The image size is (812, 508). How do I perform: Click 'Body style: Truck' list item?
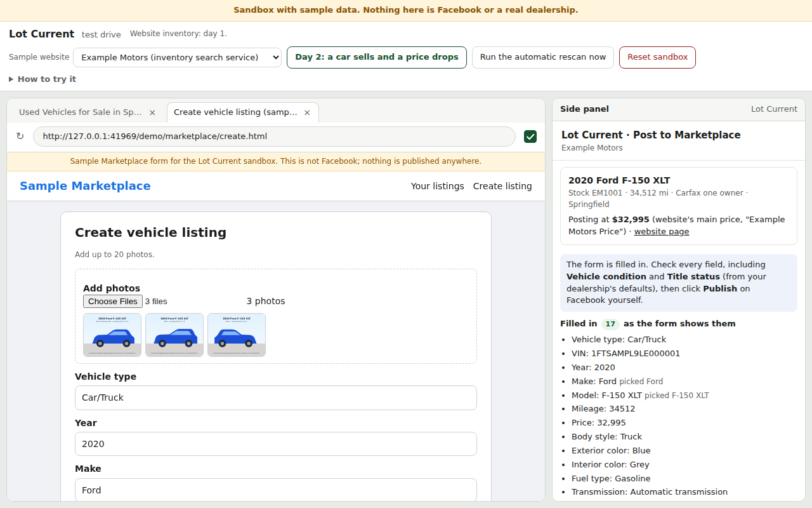tap(606, 437)
